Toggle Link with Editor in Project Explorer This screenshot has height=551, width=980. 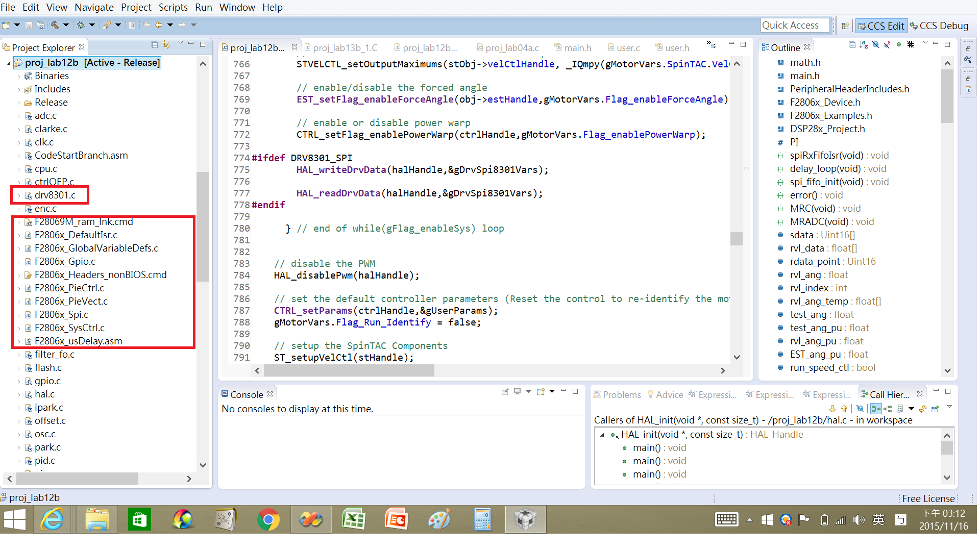(166, 45)
